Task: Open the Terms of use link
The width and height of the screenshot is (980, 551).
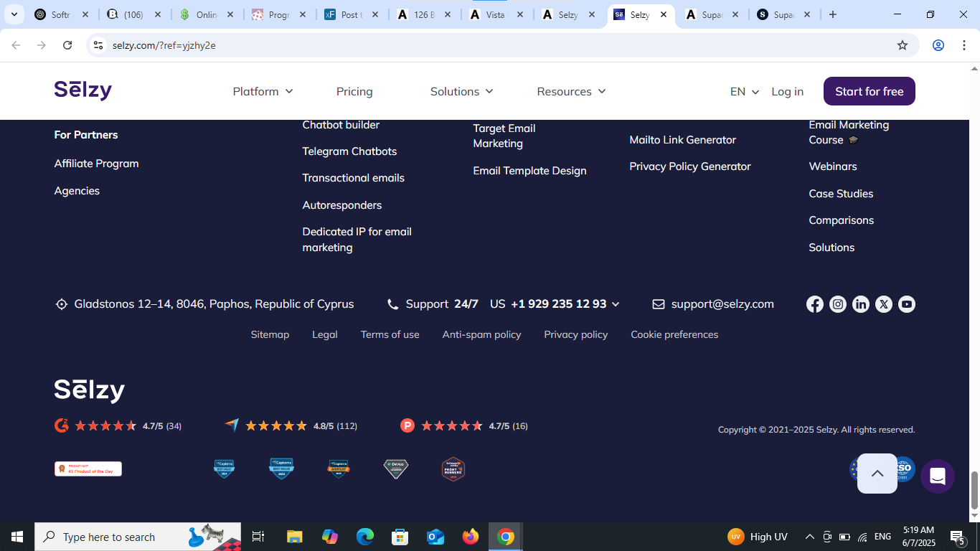Action: (x=390, y=334)
